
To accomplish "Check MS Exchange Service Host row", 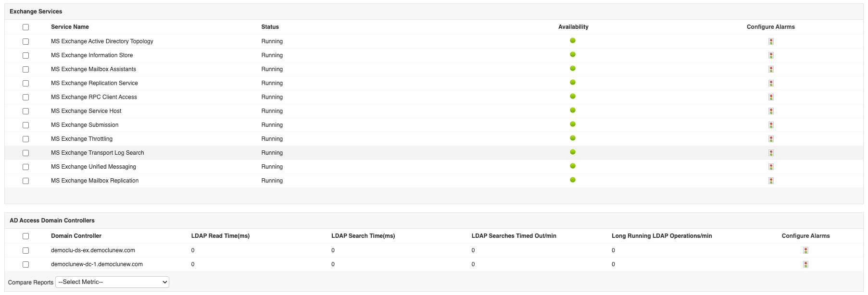I will click(25, 111).
